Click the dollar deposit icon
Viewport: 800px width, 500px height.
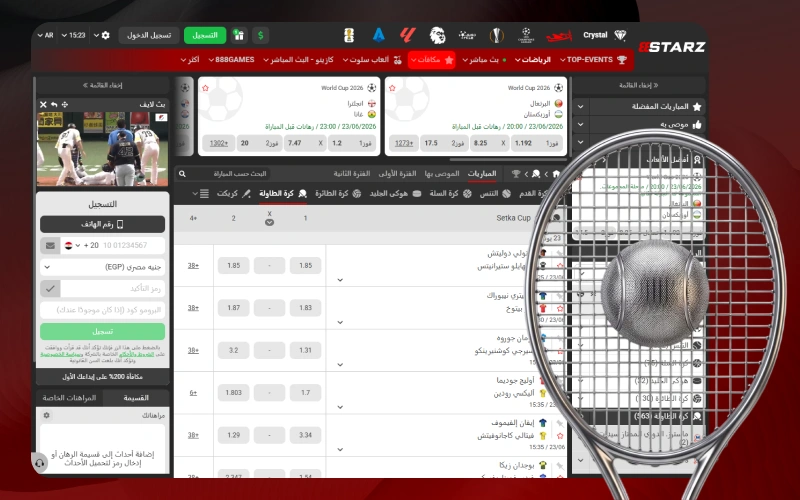coord(260,35)
